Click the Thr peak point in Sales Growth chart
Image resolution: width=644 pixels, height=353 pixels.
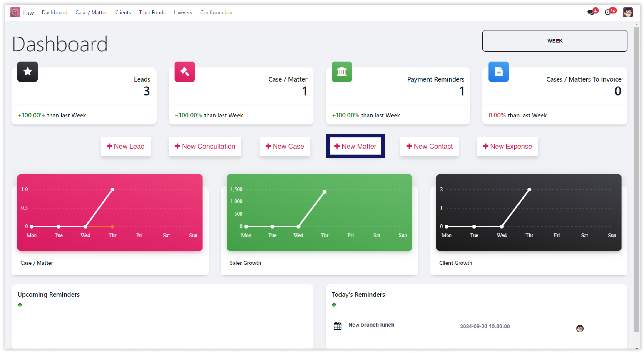pos(325,192)
